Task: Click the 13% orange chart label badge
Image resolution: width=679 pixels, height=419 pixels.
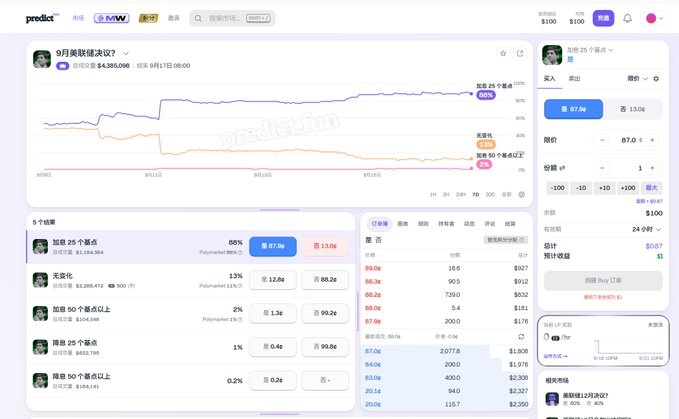Action: pyautogui.click(x=486, y=144)
